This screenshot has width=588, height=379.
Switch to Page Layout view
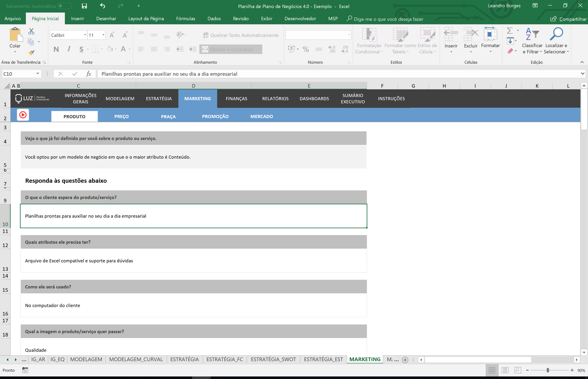click(x=505, y=370)
